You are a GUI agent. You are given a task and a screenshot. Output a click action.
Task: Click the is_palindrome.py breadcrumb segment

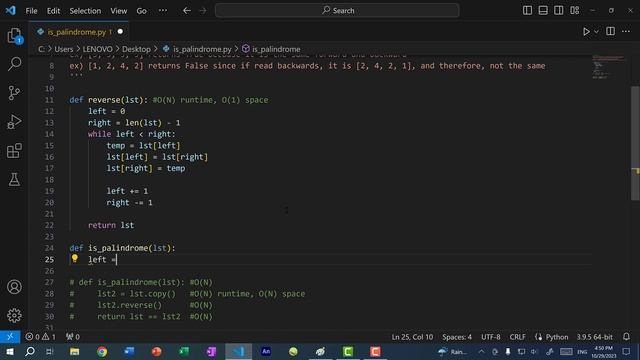[197, 49]
